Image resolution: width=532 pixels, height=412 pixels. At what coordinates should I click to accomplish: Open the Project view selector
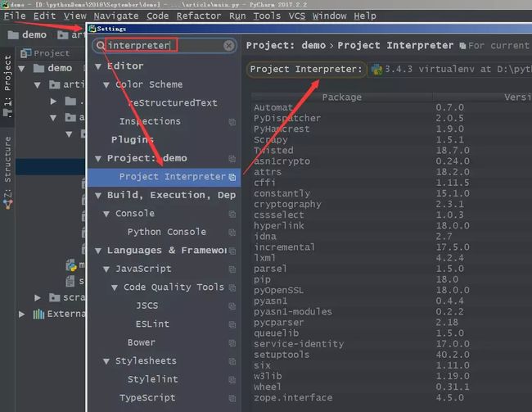point(45,53)
